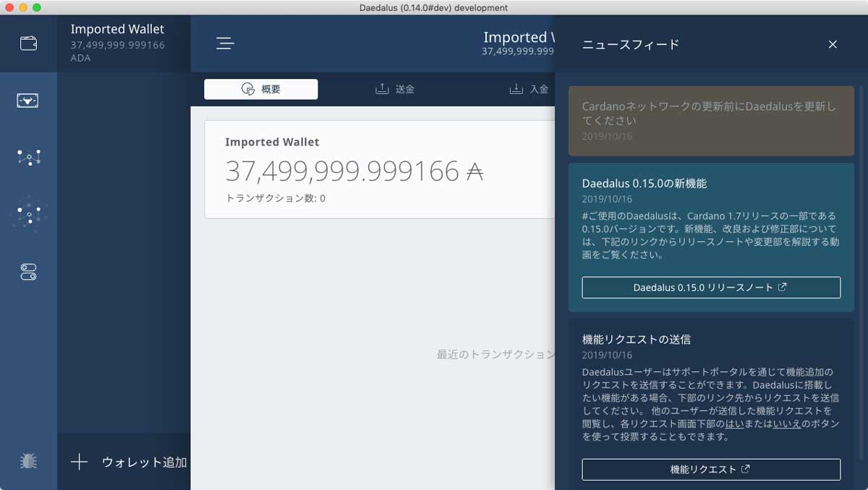Click the ウォレット追加 button
Screen dimensions: 868x490
pos(124,462)
